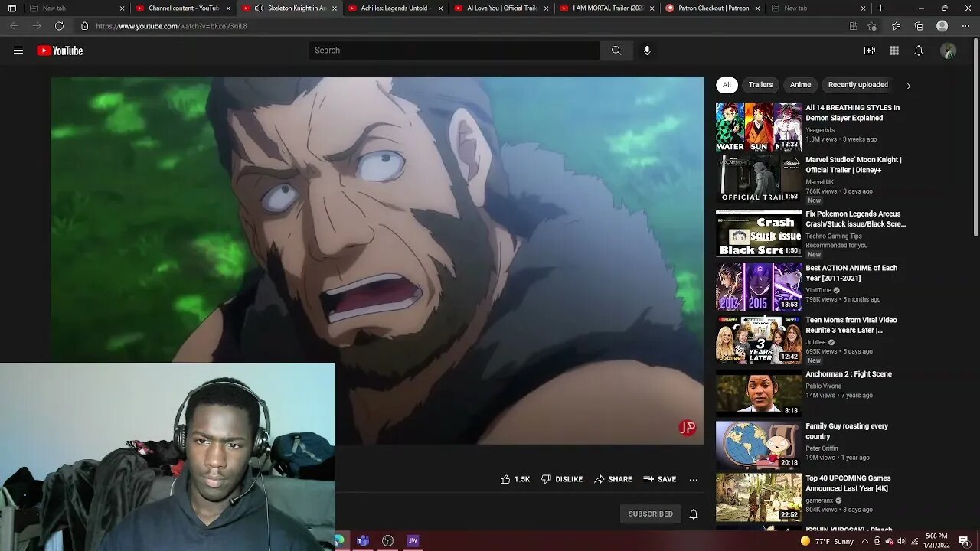Click the YouTube search input field
Viewport: 980px width, 551px height.
click(x=455, y=51)
